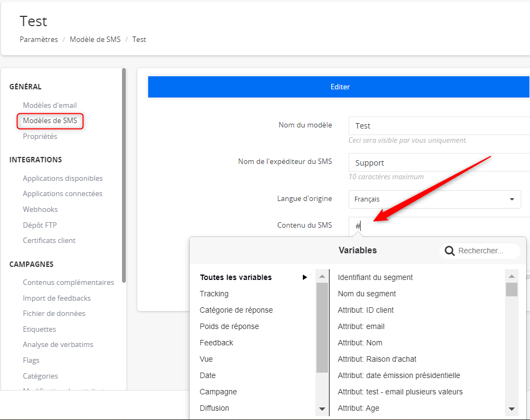This screenshot has width=530, height=420.
Task: Open Webhooks under Integrations
Action: pyautogui.click(x=40, y=209)
